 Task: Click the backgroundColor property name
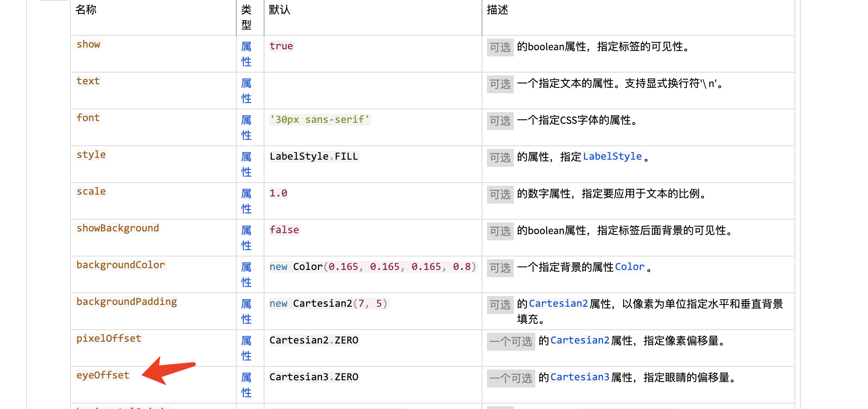pos(121,265)
